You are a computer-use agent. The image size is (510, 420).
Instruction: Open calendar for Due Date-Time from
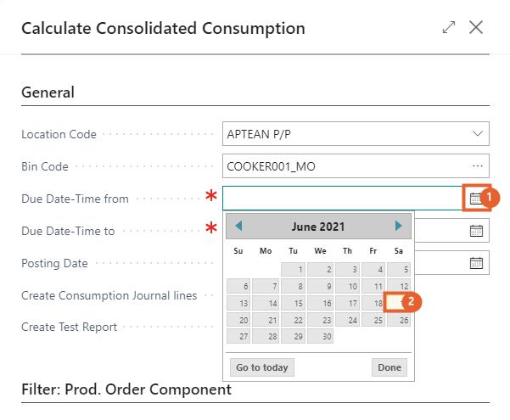point(475,199)
